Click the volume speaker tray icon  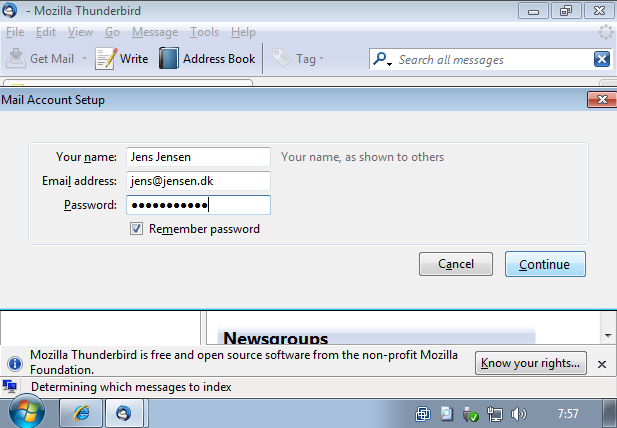(518, 414)
